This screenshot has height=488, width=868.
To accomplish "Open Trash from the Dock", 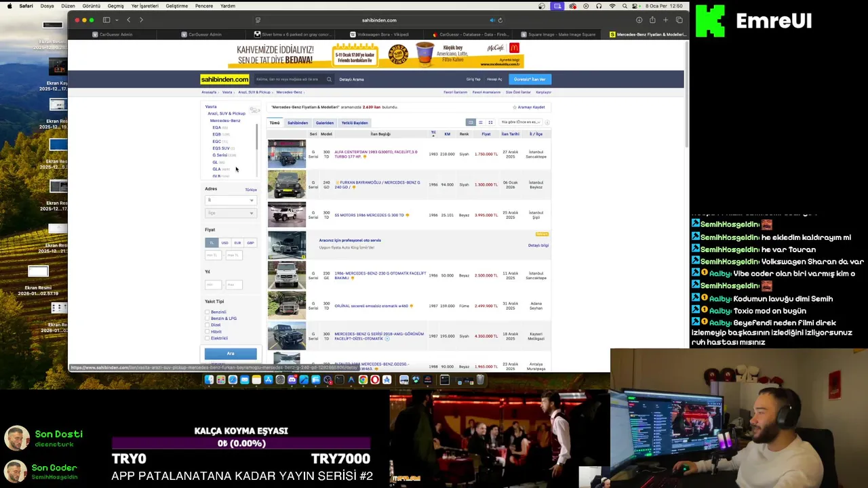I will point(480,380).
